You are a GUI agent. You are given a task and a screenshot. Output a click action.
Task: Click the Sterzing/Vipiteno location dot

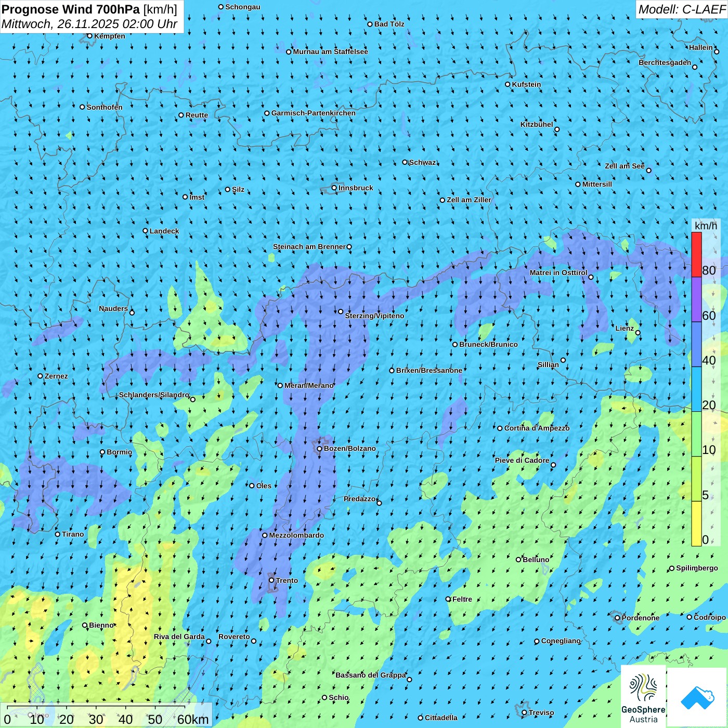point(341,311)
